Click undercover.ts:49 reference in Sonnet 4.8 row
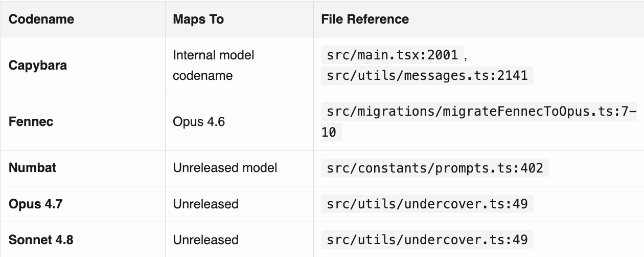The height and width of the screenshot is (257, 644). coord(427,240)
